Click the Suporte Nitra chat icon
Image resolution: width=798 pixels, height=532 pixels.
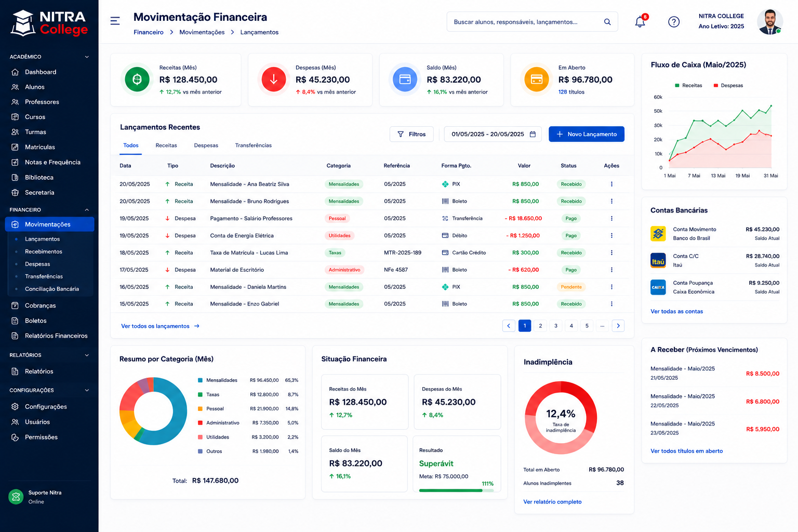click(16, 497)
